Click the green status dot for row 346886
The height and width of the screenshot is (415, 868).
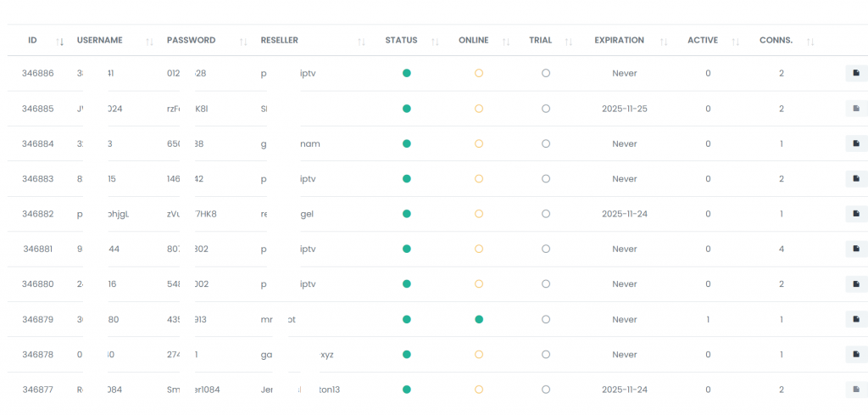[407, 73]
